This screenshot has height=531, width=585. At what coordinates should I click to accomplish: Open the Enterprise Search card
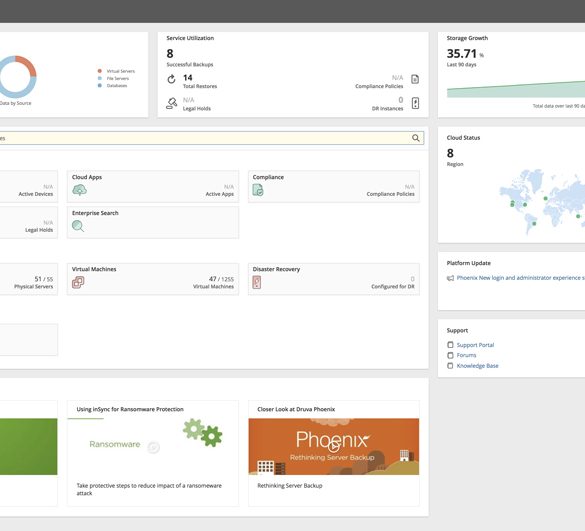click(x=153, y=222)
